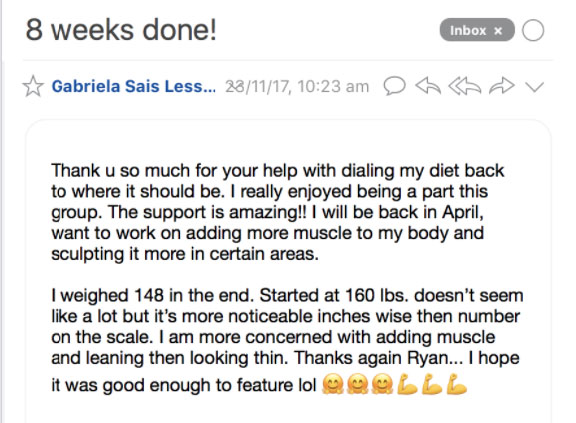Toggle the round unread marker circle
Image resolution: width=576 pixels, height=423 pixels.
pyautogui.click(x=533, y=30)
